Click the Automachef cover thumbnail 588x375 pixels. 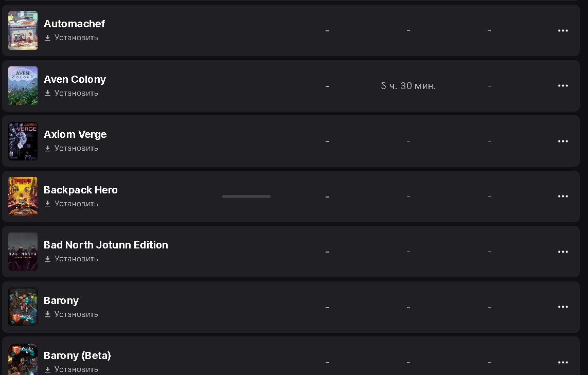pyautogui.click(x=23, y=30)
